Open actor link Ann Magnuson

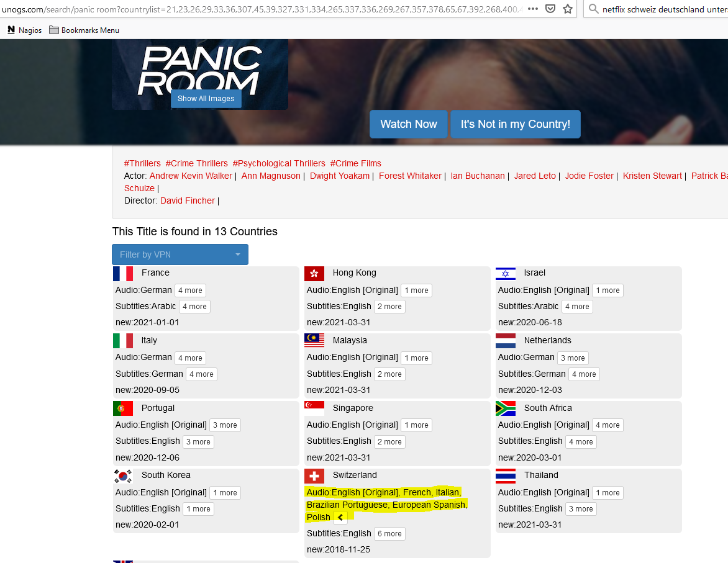(271, 176)
